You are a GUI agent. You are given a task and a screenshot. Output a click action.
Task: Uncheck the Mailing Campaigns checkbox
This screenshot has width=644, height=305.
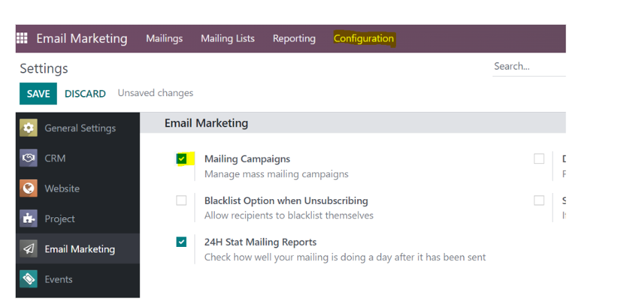click(x=181, y=158)
